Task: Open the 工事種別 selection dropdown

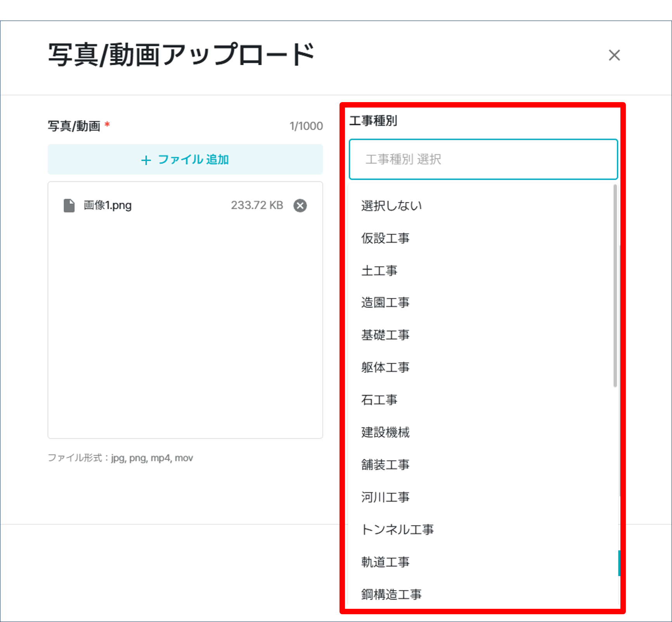Action: pyautogui.click(x=483, y=159)
